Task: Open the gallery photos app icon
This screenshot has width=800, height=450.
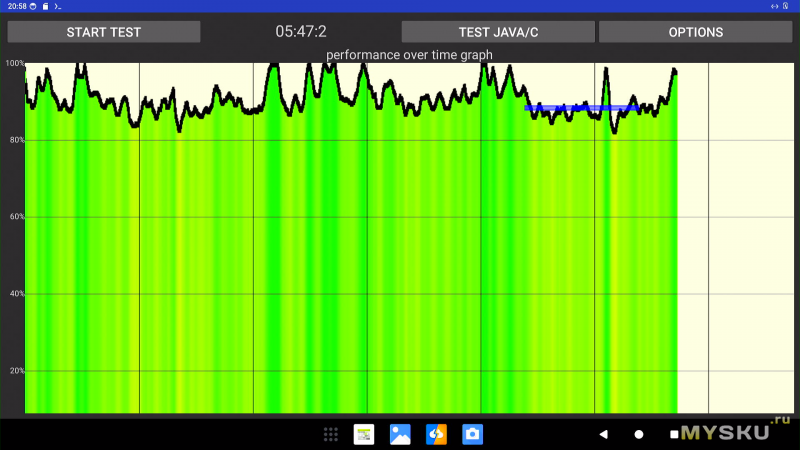Action: tap(400, 434)
